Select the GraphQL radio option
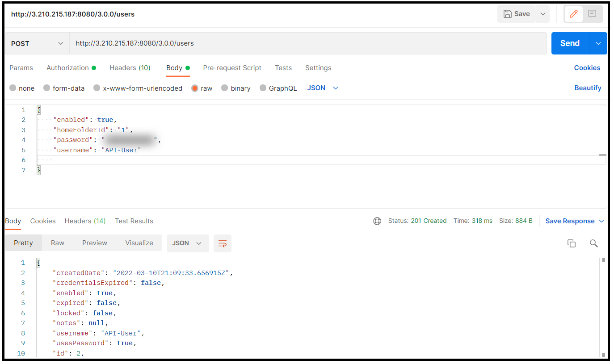 [263, 88]
